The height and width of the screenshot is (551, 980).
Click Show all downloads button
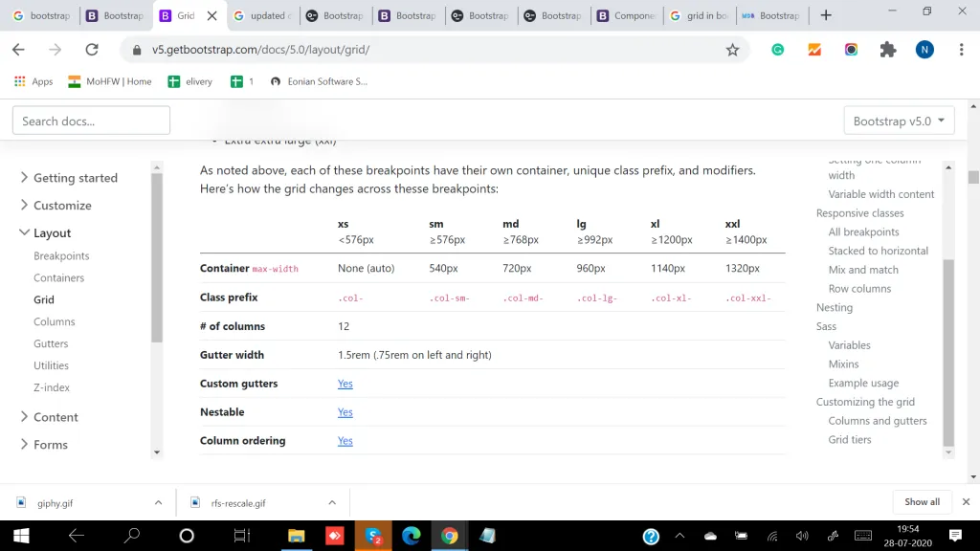coord(922,502)
